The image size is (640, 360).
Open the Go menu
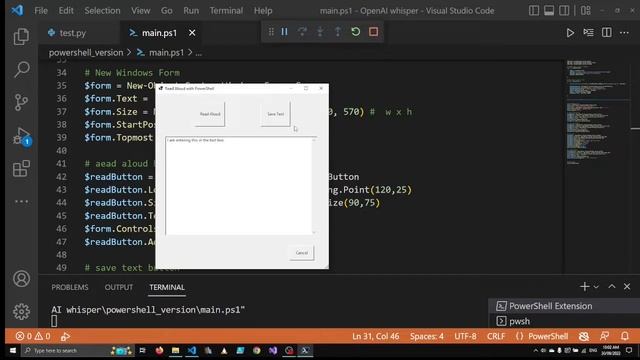[x=167, y=11]
